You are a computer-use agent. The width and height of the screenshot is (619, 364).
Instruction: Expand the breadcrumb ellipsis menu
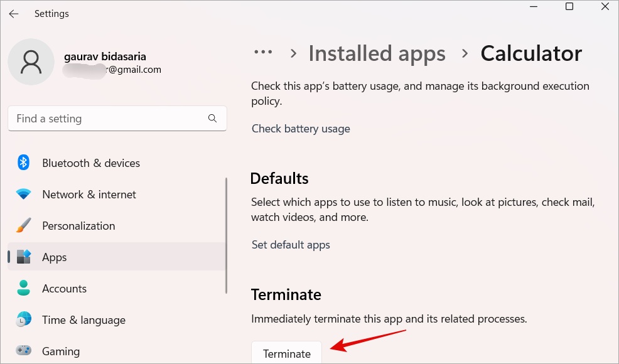coord(263,53)
